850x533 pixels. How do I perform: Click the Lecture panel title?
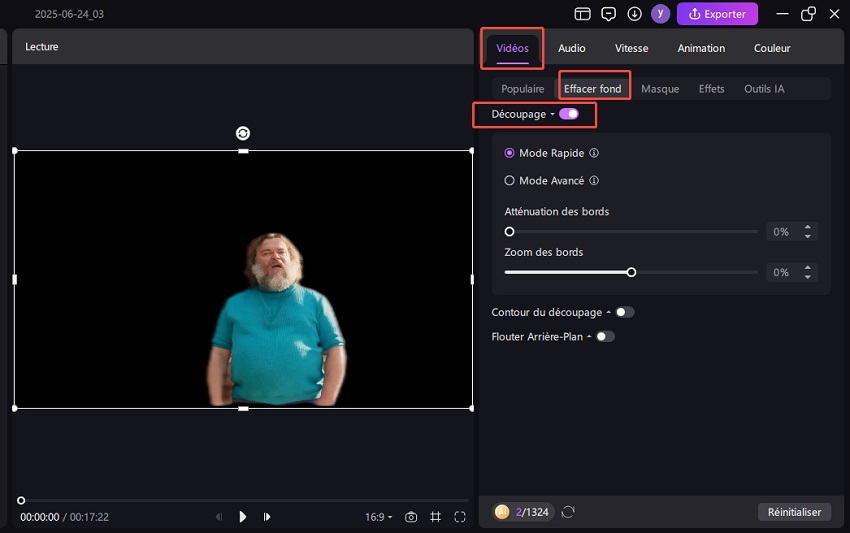pos(42,47)
